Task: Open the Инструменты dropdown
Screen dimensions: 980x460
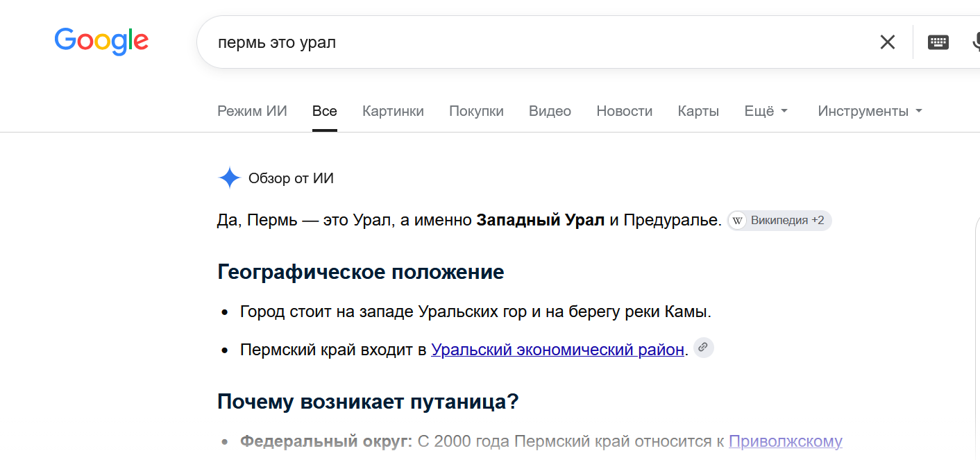Action: pos(870,111)
